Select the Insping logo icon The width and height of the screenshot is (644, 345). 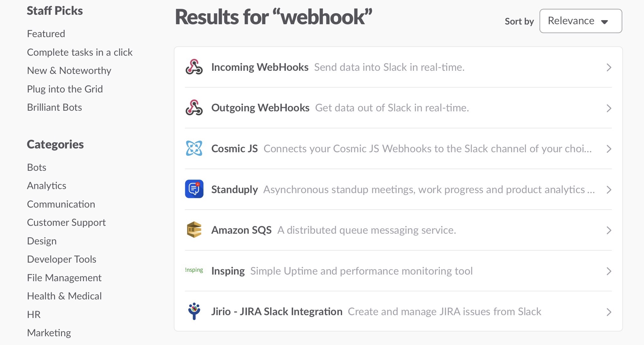(x=194, y=270)
